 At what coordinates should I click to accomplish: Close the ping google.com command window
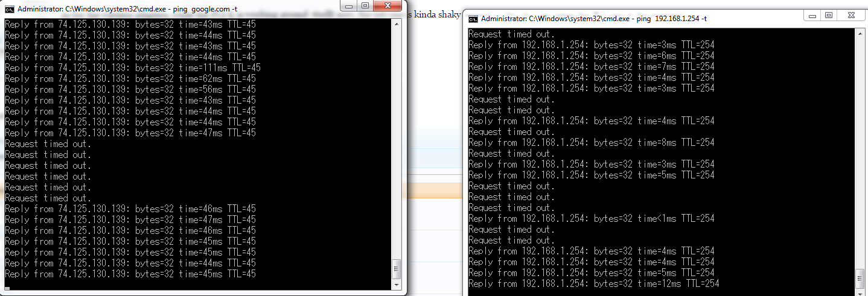coord(388,6)
